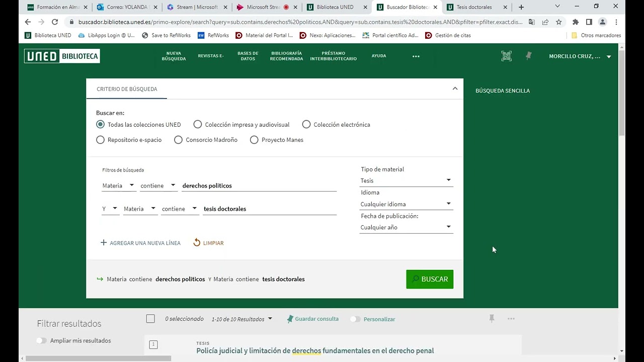
Task: Open Tipo de material Tesis dropdown
Action: (406, 180)
